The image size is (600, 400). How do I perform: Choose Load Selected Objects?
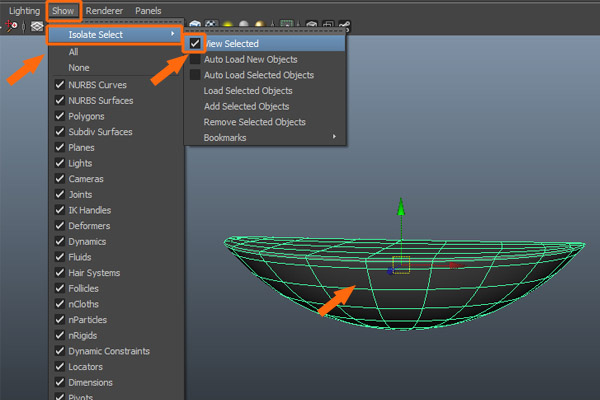(x=246, y=91)
